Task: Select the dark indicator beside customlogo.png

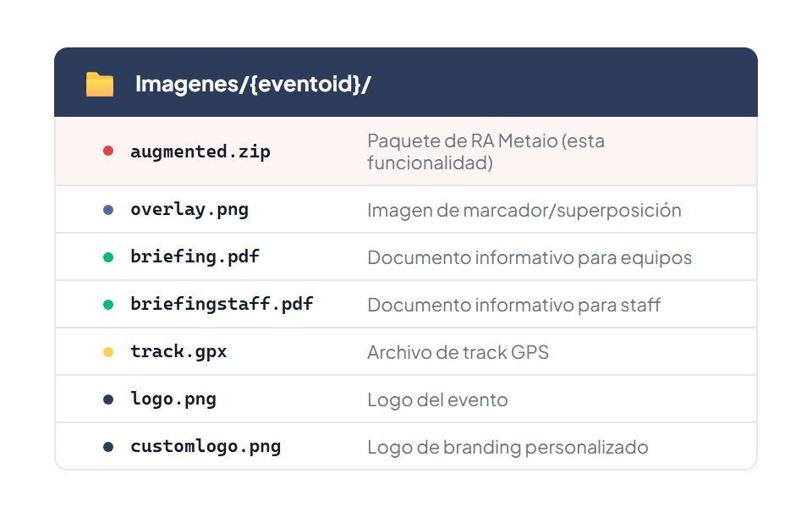Action: tap(105, 446)
